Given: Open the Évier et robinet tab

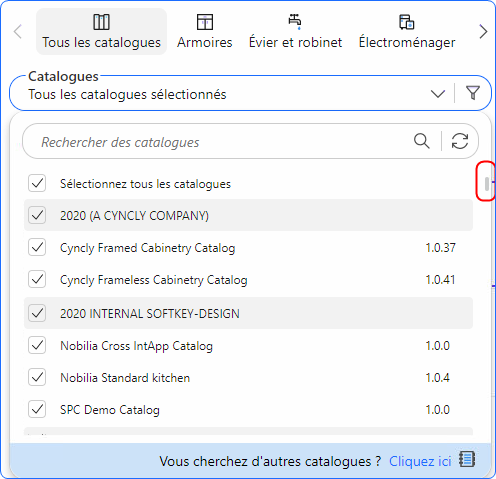Looking at the screenshot, I should click(295, 32).
